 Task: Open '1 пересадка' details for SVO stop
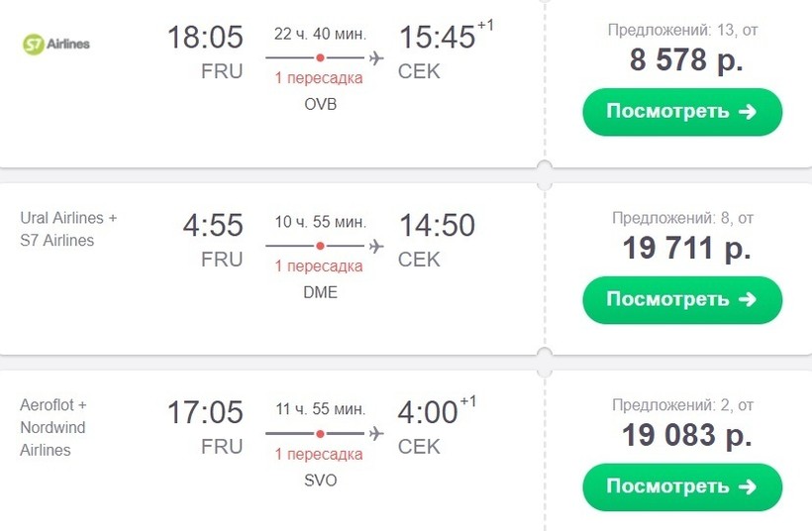point(319,455)
